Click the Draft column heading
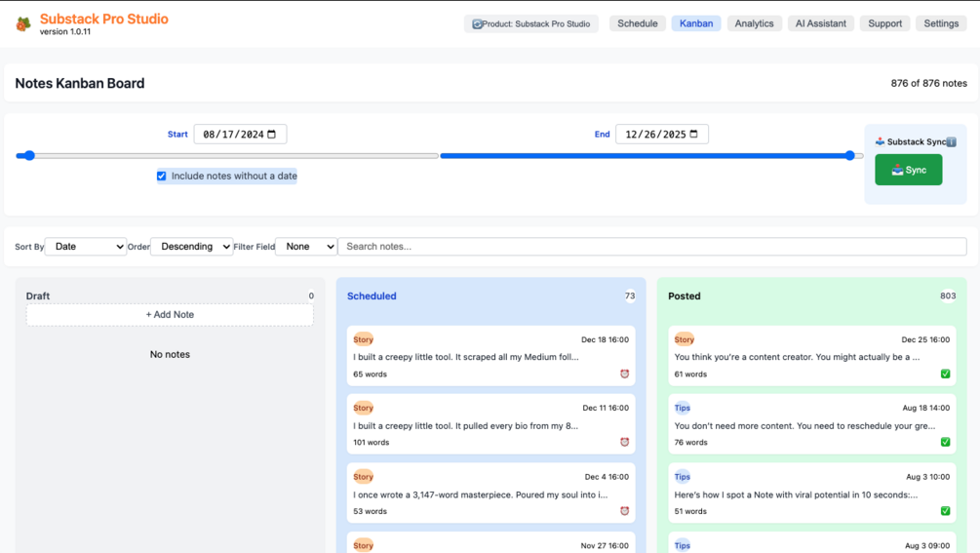Viewport: 980px width, 553px height. pyautogui.click(x=37, y=296)
